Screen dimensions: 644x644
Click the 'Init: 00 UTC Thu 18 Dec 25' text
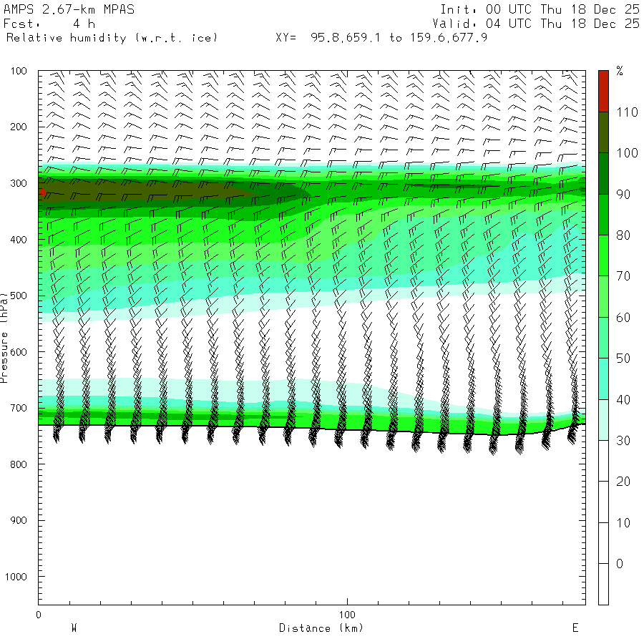pos(540,9)
